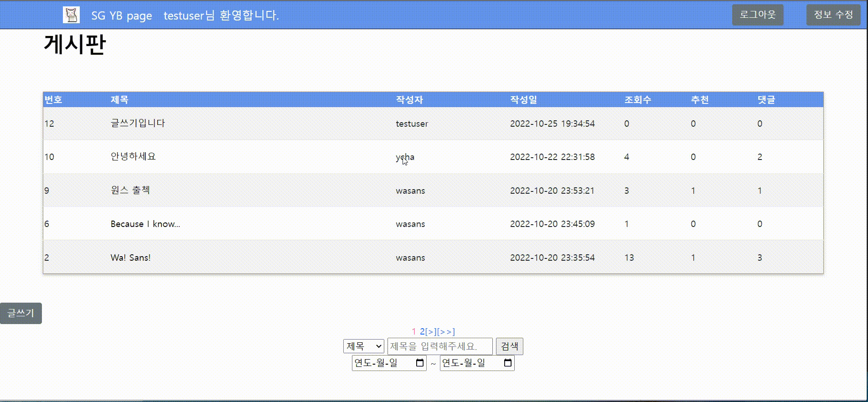Click the 검색 button
The width and height of the screenshot is (868, 402).
[x=509, y=346]
